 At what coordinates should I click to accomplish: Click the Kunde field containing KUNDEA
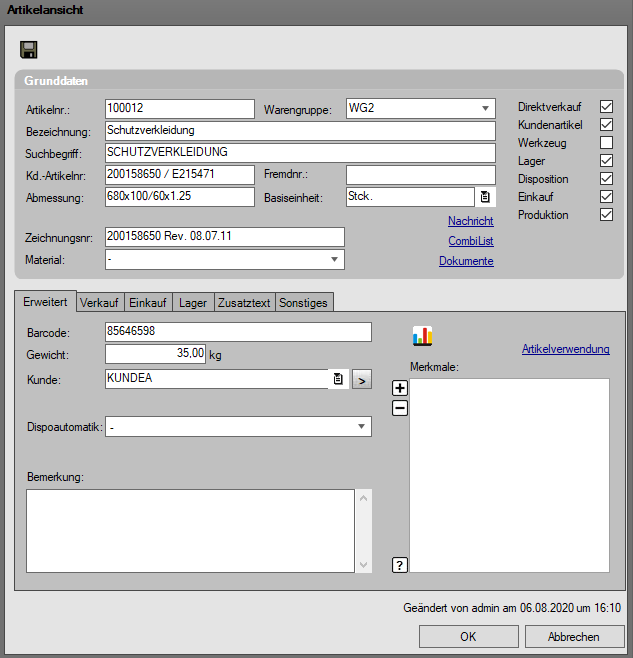217,379
